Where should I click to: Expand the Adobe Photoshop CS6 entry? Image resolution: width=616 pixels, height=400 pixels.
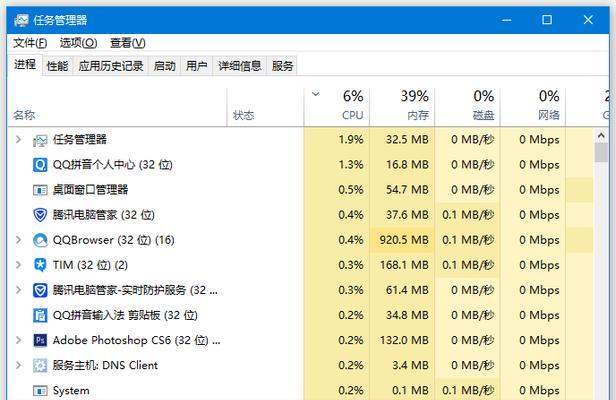tap(18, 340)
